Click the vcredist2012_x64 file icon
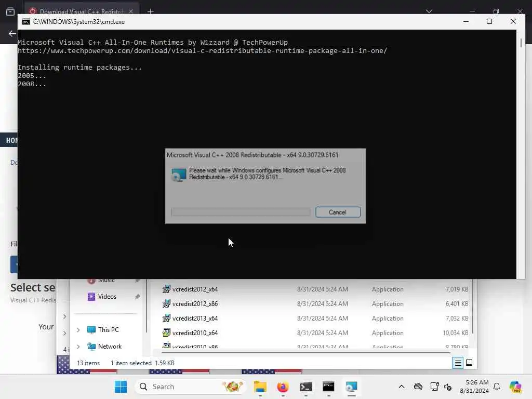This screenshot has height=399, width=532. (166, 289)
